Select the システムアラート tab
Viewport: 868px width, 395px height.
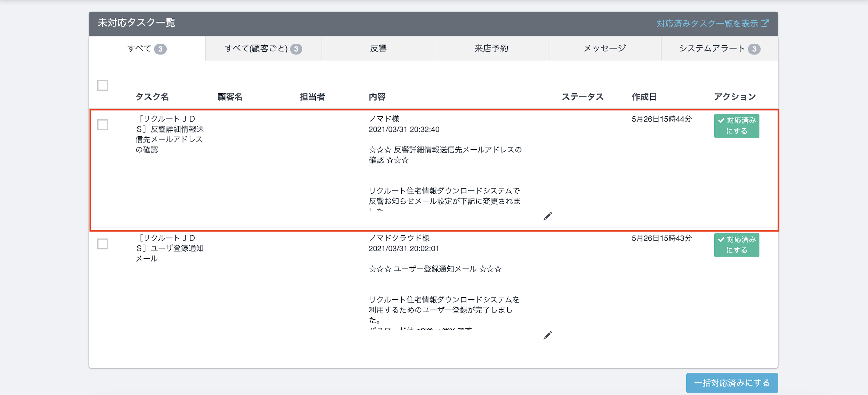pos(720,48)
